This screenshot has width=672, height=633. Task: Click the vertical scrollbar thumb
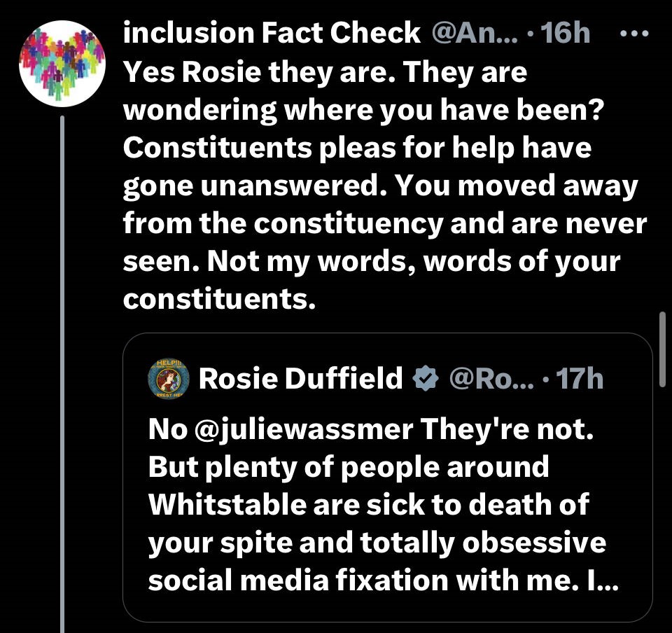(662, 350)
